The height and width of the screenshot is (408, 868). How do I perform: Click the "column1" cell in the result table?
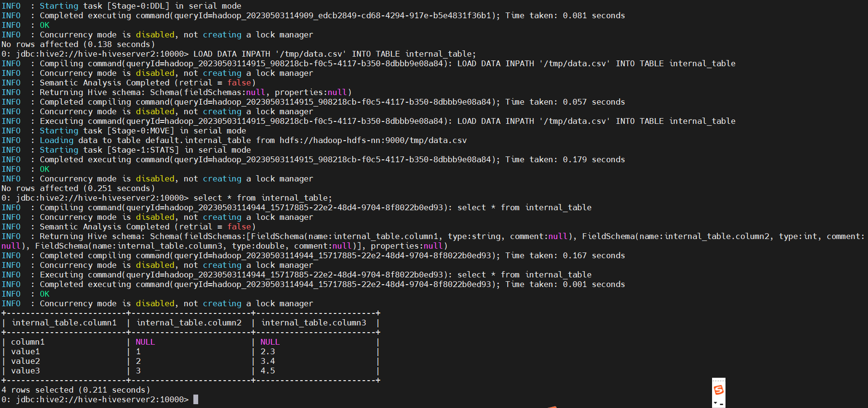click(x=28, y=342)
